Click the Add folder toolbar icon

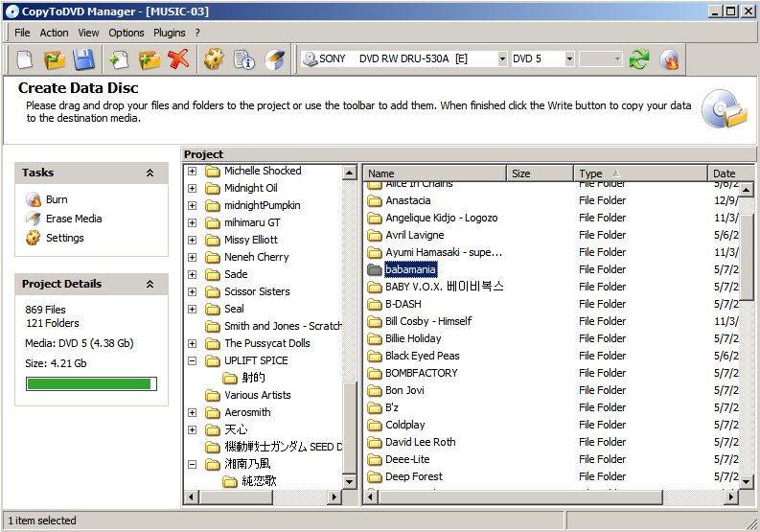point(150,59)
